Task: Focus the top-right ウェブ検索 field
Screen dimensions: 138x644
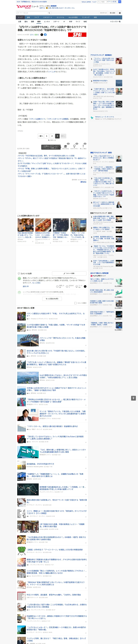Action: pos(102,2)
